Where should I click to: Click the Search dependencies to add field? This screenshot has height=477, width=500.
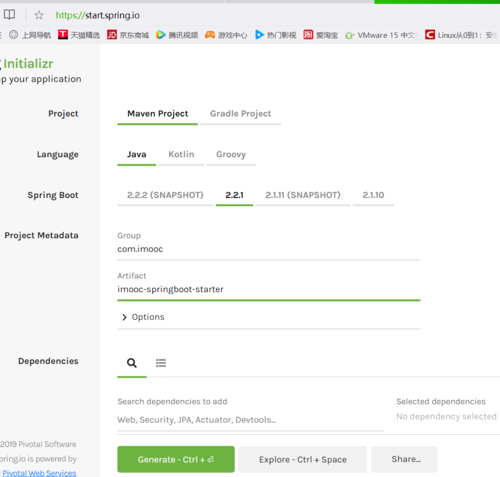coord(250,420)
